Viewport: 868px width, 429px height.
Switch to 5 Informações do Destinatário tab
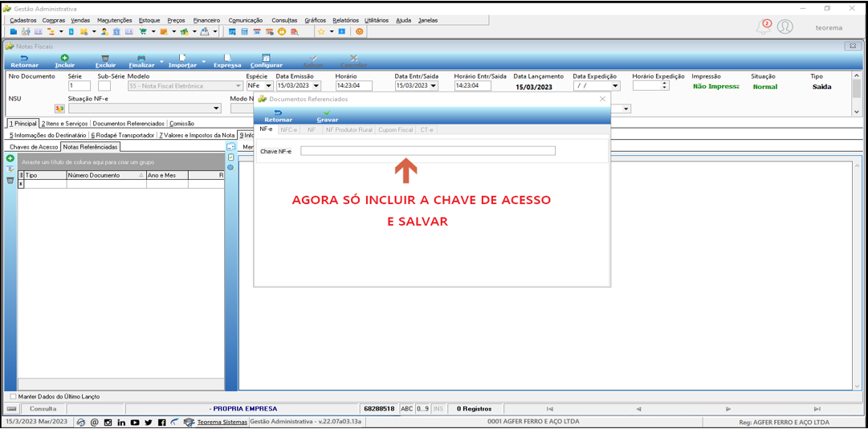pyautogui.click(x=46, y=134)
